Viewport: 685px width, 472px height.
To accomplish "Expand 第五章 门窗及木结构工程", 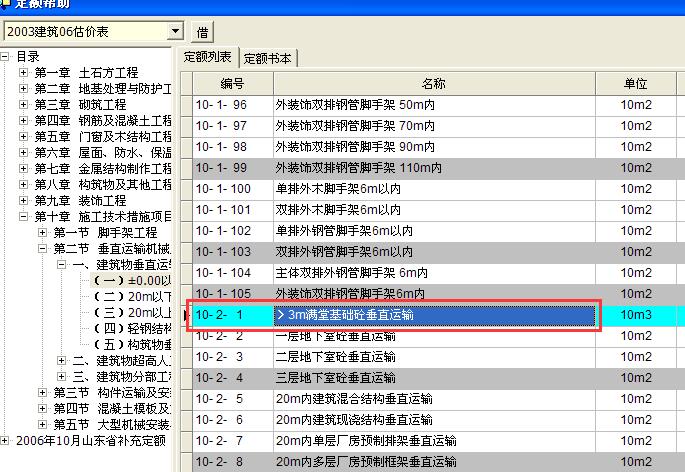I will 24,136.
